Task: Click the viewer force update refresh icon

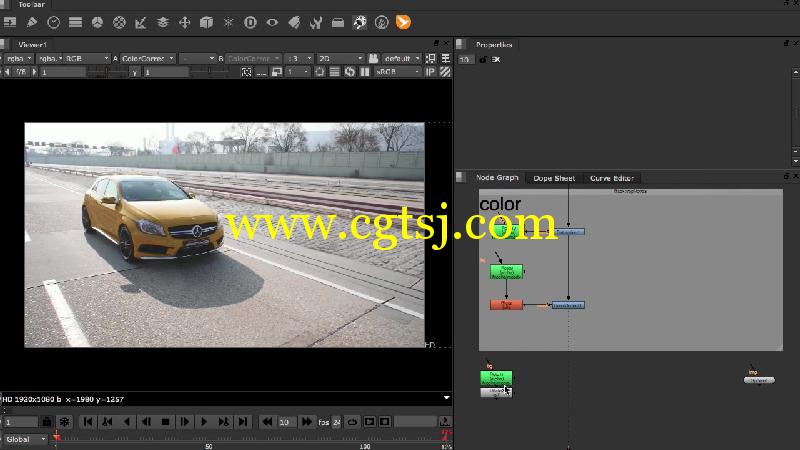Action: pyautogui.click(x=349, y=72)
